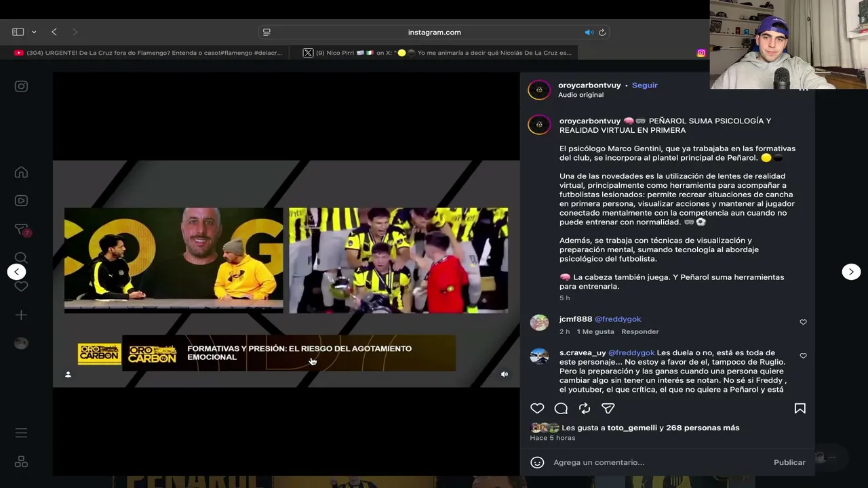Viewport: 868px width, 488px height.
Task: Follow the account with Seguir
Action: click(x=645, y=85)
